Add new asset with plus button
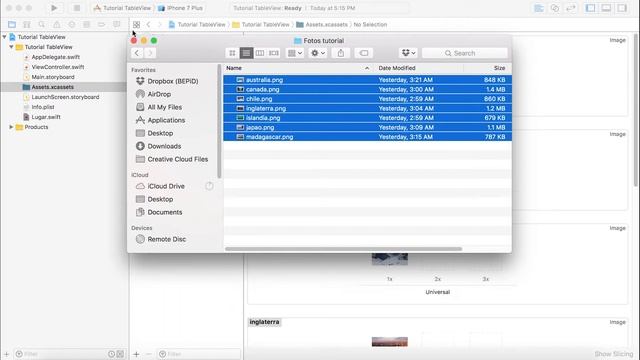The width and height of the screenshot is (640, 360). pos(136,354)
